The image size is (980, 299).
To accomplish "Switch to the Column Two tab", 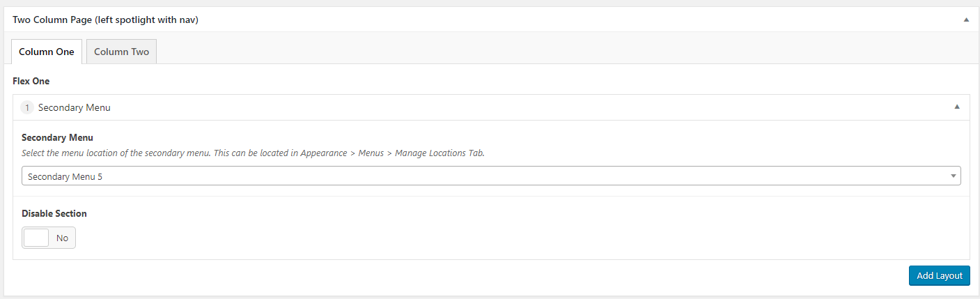I will click(x=121, y=52).
